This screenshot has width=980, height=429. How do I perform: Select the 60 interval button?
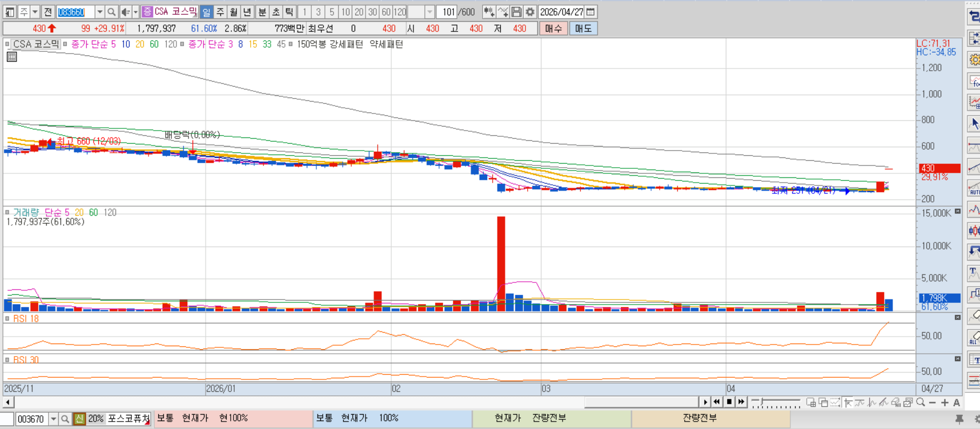pos(386,11)
